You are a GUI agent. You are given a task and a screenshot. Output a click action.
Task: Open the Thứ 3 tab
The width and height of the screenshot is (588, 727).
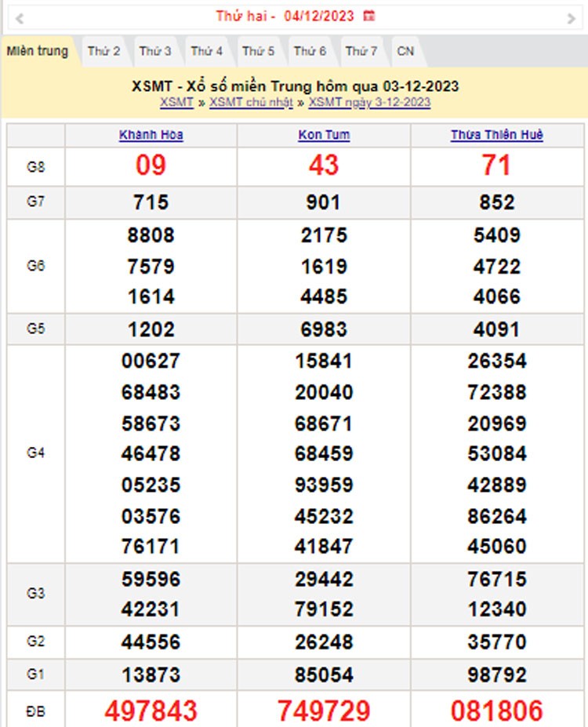click(x=155, y=52)
